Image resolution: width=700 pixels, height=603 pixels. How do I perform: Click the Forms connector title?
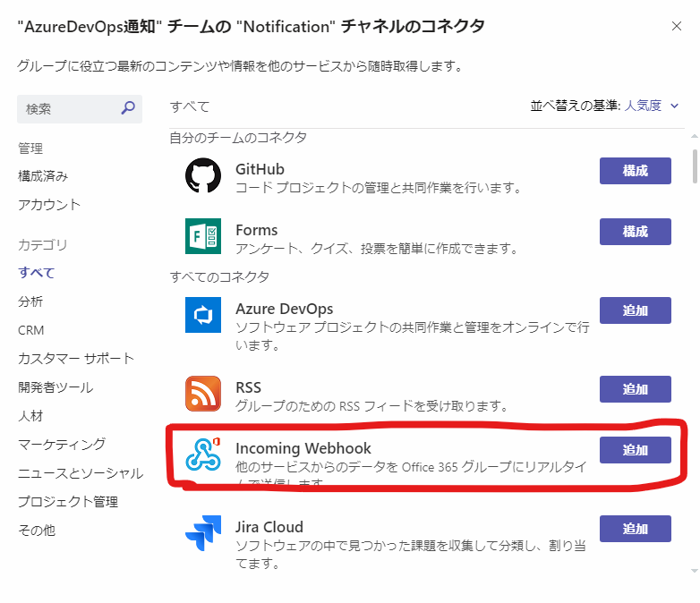[257, 230]
